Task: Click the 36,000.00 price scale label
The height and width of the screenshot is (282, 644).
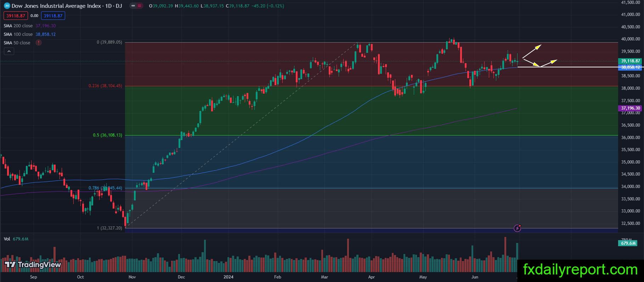Action: [631, 138]
